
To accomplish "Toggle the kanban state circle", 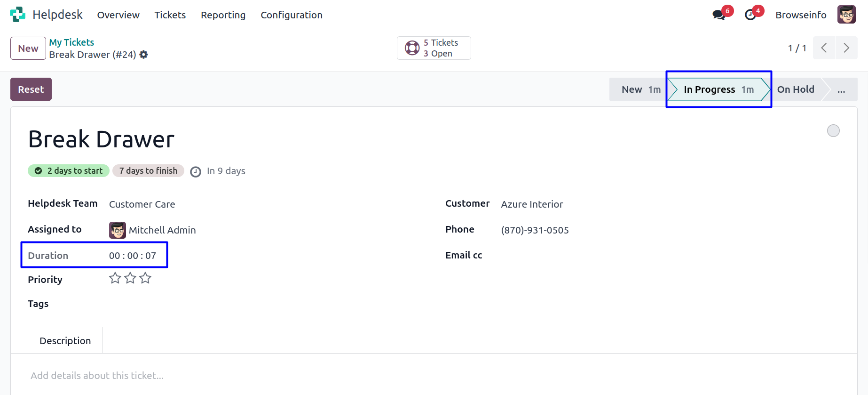I will 833,130.
